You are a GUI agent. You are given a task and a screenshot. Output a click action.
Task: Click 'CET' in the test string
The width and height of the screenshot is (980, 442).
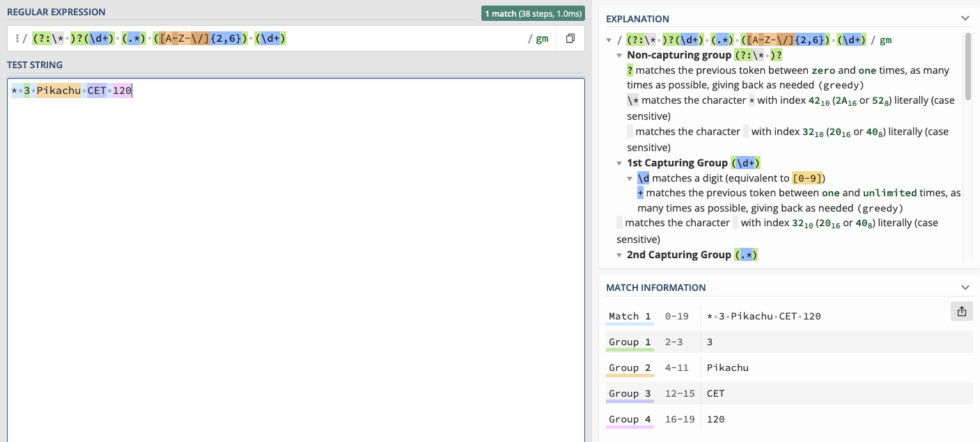pyautogui.click(x=97, y=90)
